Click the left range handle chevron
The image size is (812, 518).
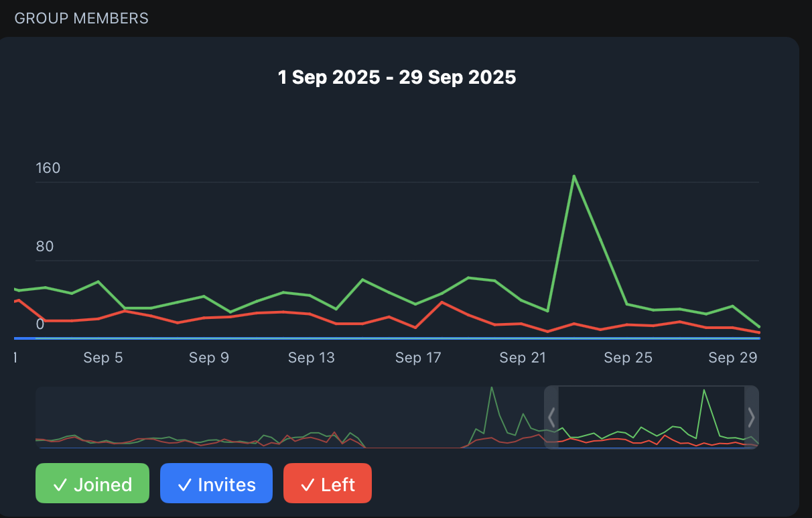click(x=551, y=417)
